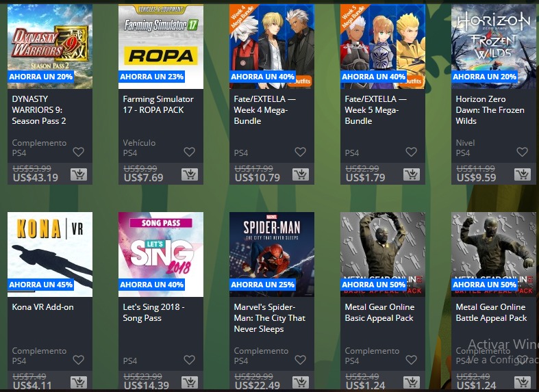The width and height of the screenshot is (539, 392).
Task: Toggle wishlist heart for Kona VR Add-on
Action: 78,360
